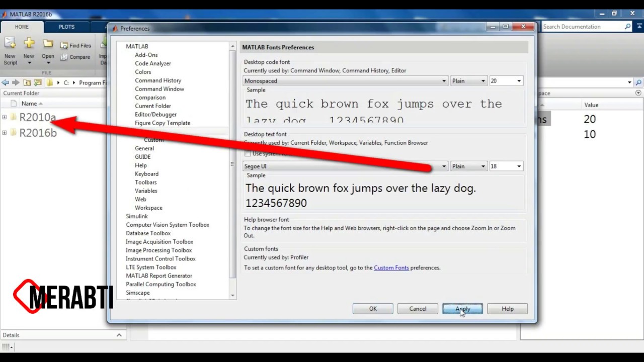Switch to the HOME tab
The image size is (644, 362).
tap(22, 27)
